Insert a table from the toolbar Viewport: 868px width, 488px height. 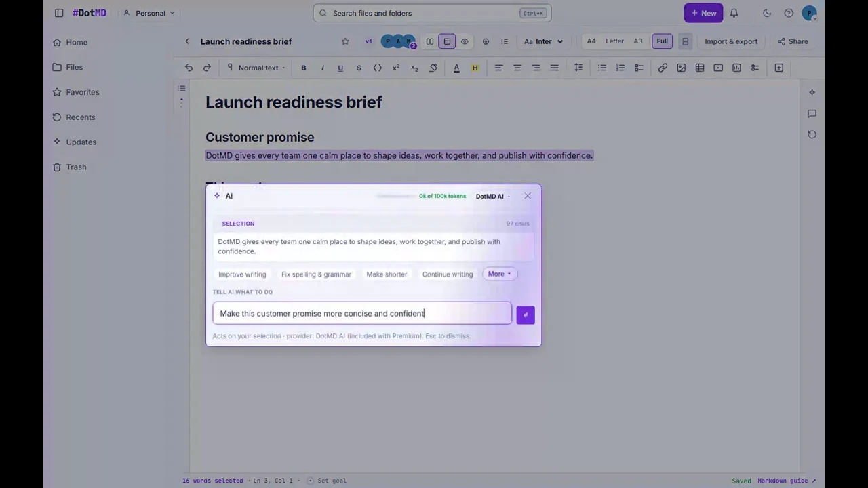point(700,68)
